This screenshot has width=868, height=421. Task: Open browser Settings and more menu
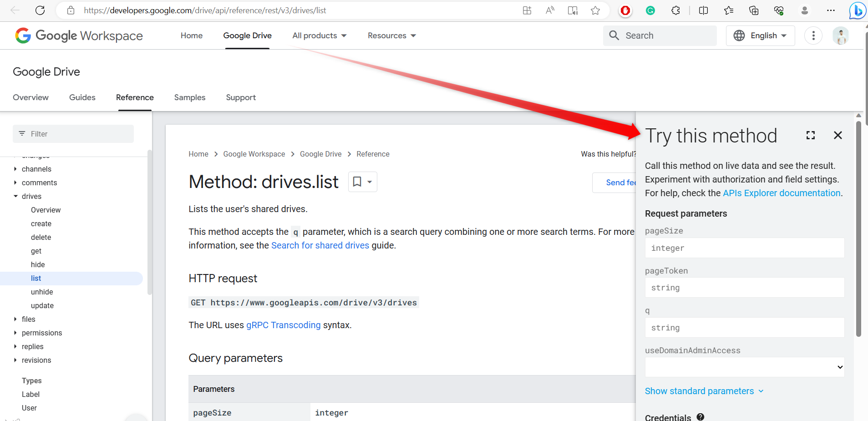tap(831, 10)
